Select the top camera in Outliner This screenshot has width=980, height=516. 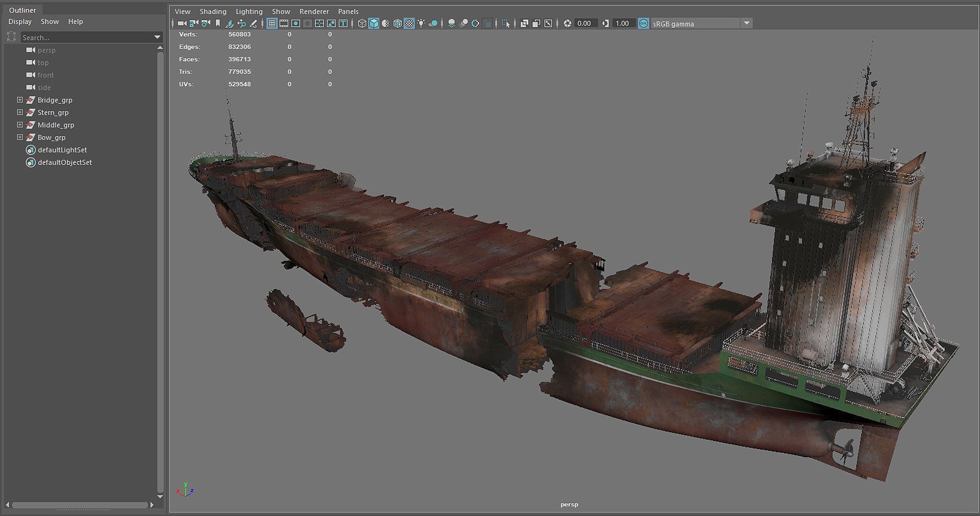(43, 63)
